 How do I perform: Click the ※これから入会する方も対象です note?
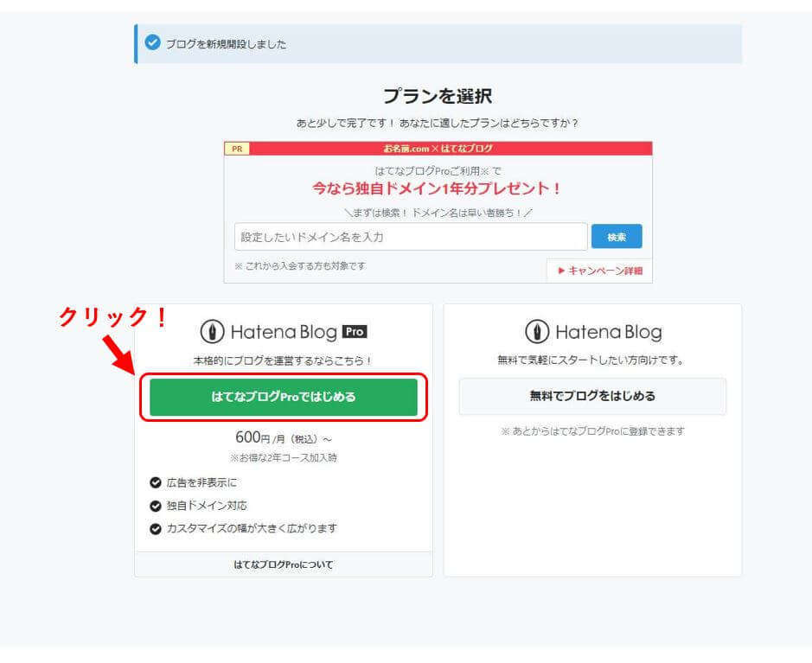(300, 266)
